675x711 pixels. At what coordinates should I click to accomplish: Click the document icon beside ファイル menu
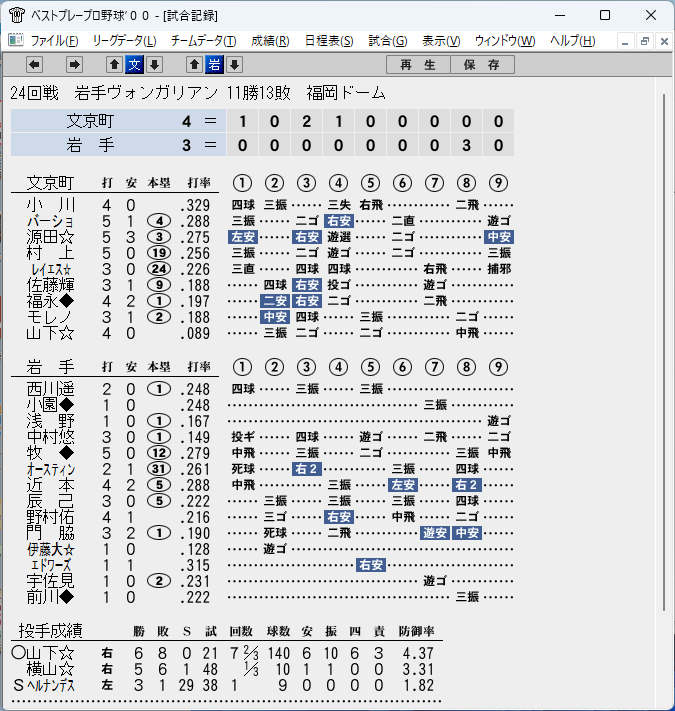(16, 41)
